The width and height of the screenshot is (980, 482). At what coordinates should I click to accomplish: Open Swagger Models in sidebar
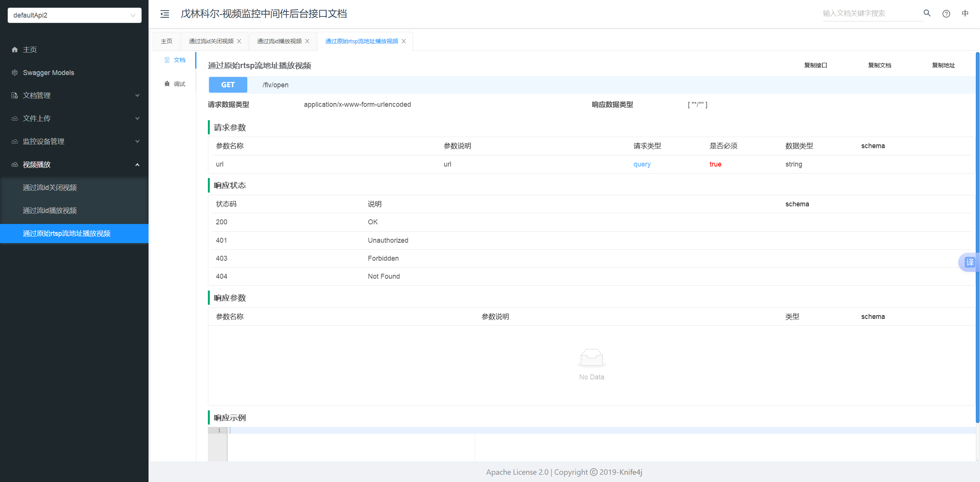48,73
